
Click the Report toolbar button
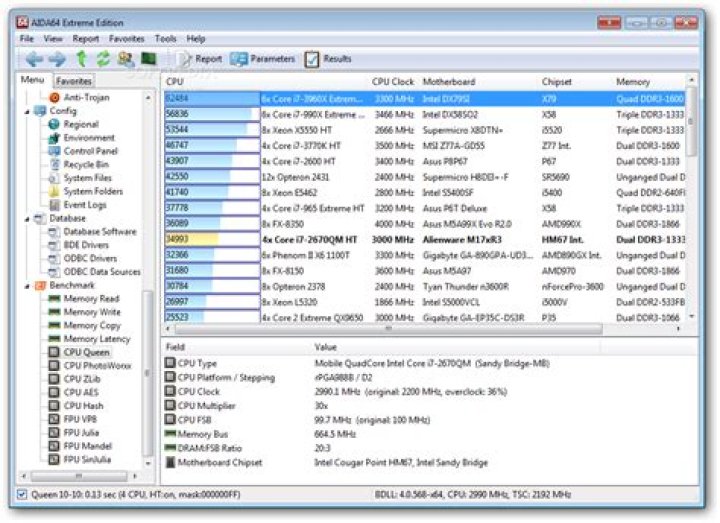[x=200, y=59]
